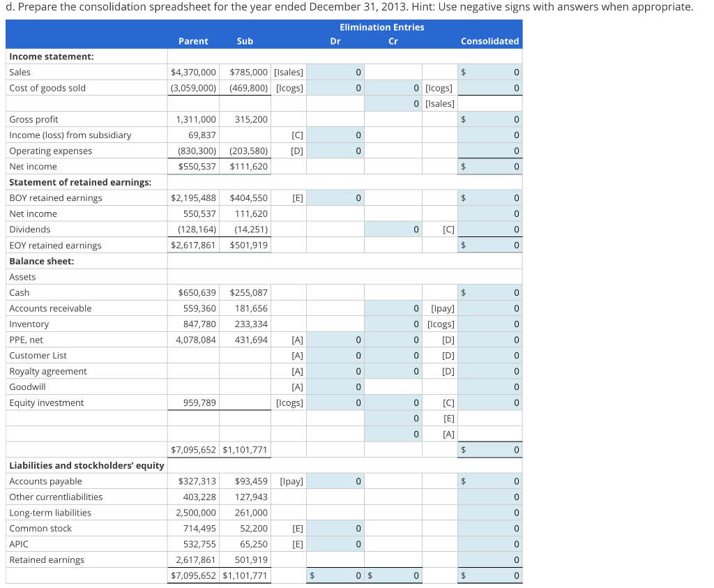Image resolution: width=714 pixels, height=588 pixels.
Task: Click the Equity investment debit field
Action: pyautogui.click(x=335, y=402)
